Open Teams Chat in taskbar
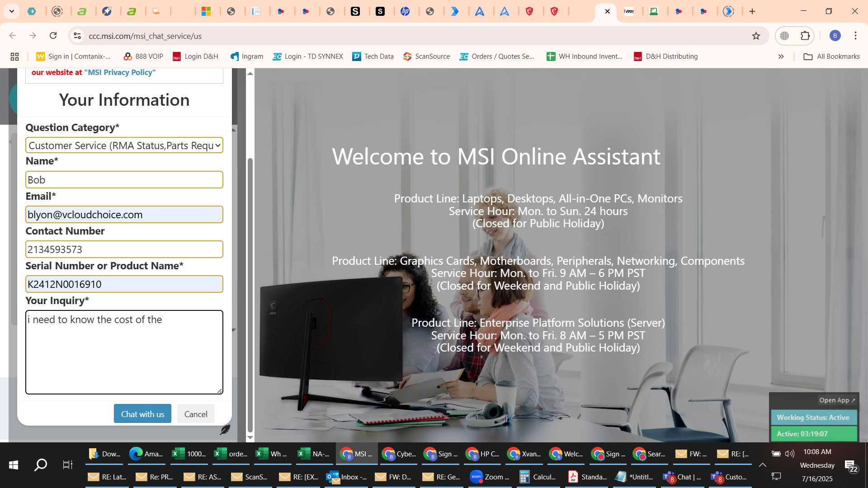868x488 pixels. 682,477
